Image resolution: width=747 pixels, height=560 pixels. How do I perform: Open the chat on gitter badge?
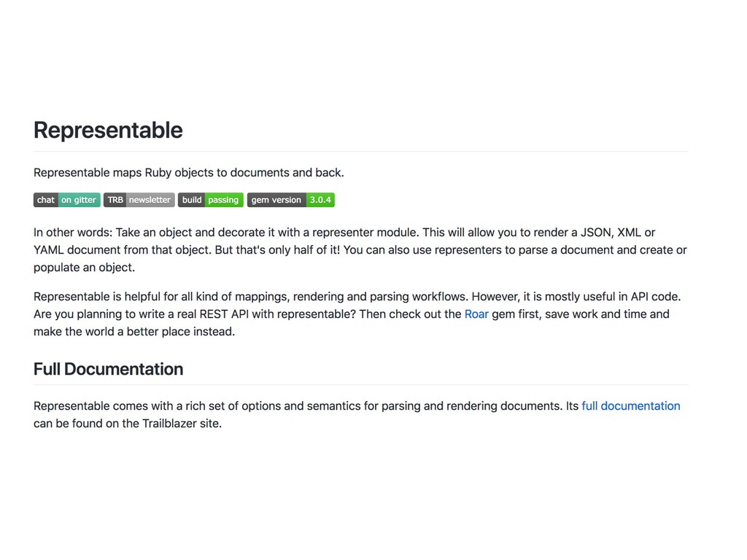(66, 200)
